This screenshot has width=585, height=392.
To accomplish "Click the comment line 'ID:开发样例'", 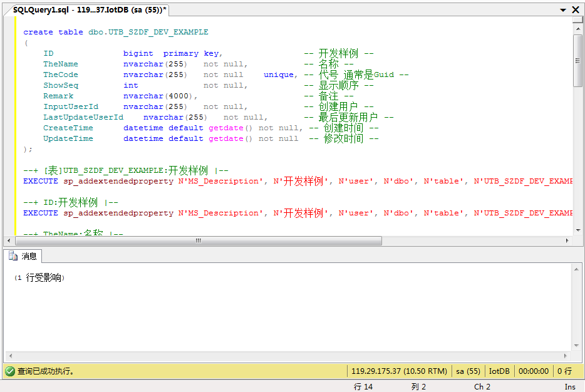I will point(71,202).
